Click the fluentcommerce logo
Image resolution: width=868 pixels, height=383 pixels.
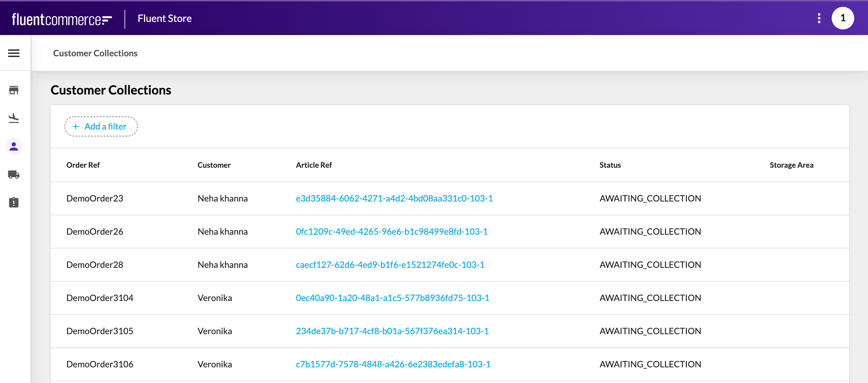[x=62, y=19]
